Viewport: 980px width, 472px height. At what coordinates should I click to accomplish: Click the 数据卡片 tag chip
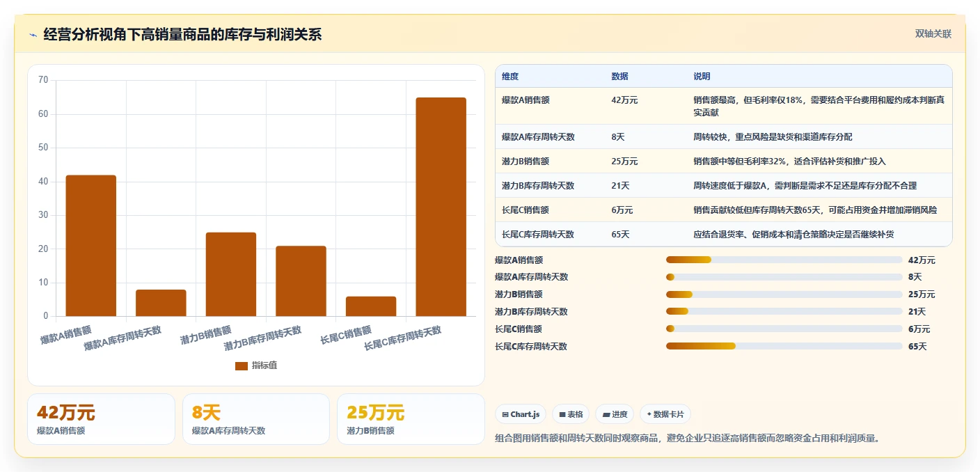click(665, 414)
